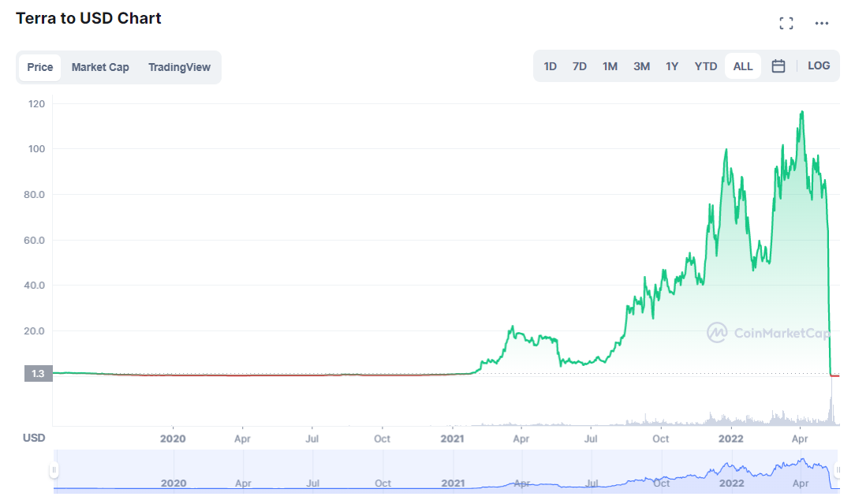This screenshot has height=504, width=855.
Task: Click the 60.0 y-axis label
Action: click(35, 240)
